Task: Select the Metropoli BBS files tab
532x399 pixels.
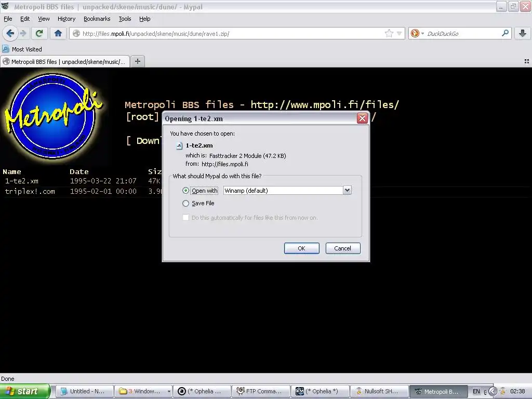Action: click(65, 62)
